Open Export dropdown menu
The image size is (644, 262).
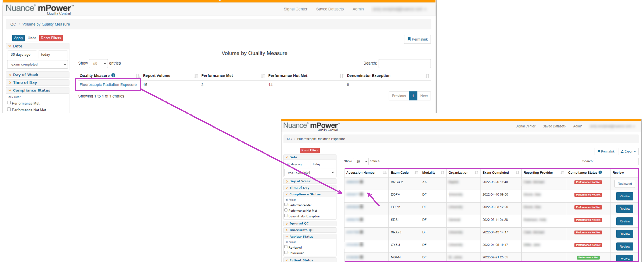(x=628, y=151)
